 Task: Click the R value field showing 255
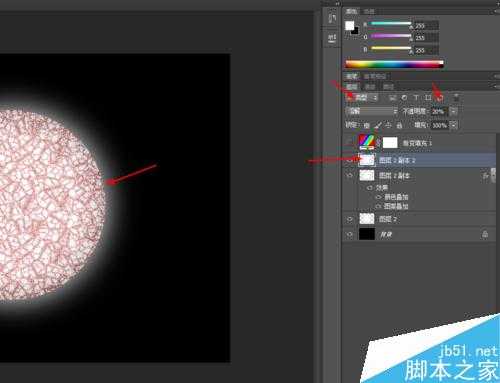coord(426,26)
